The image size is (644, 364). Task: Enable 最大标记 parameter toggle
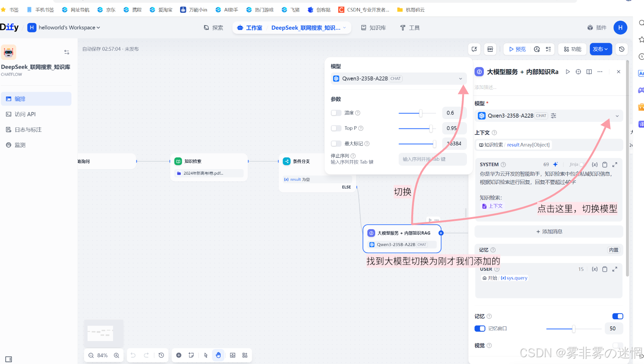tap(336, 144)
